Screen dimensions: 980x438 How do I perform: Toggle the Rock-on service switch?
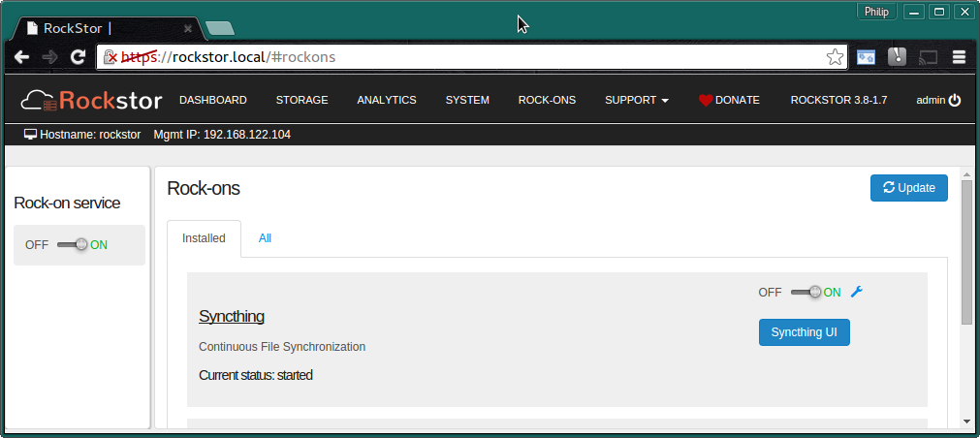(x=72, y=245)
